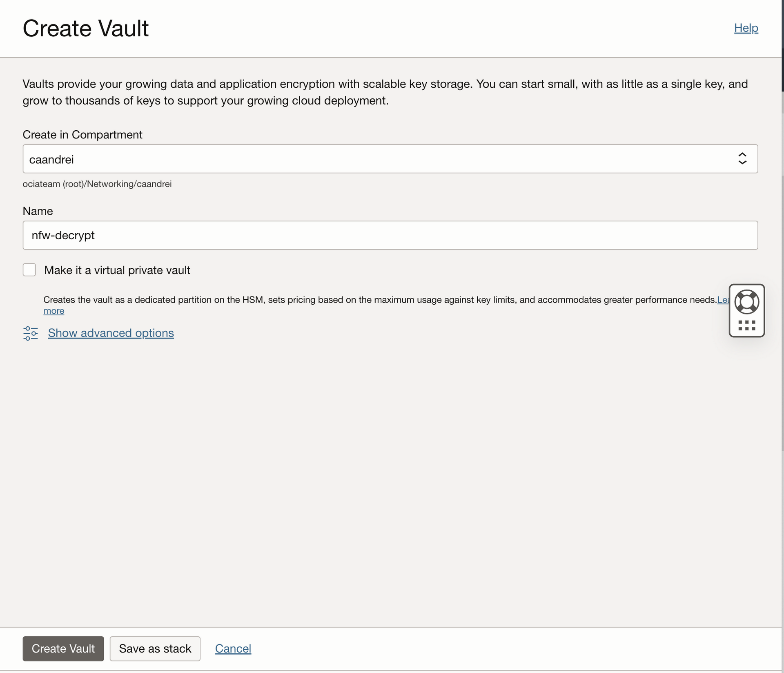Click the Create in Compartment label
This screenshot has height=673, width=784.
pos(82,135)
